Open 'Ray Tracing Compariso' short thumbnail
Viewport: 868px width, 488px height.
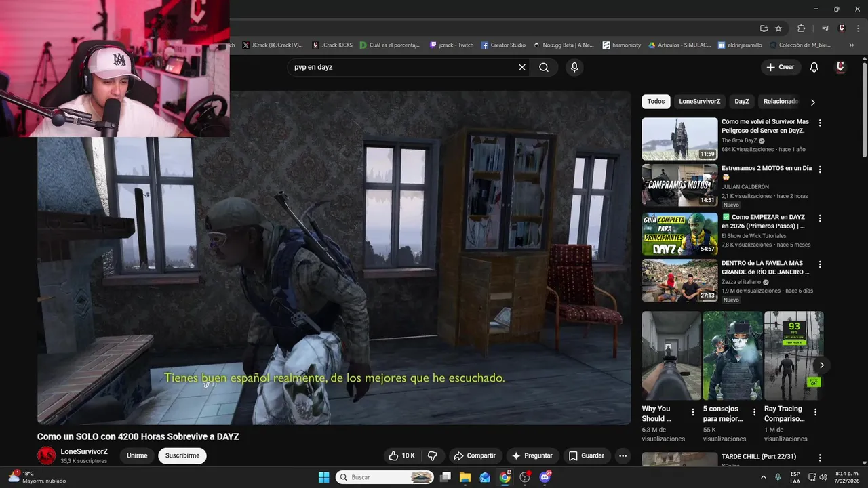[793, 355]
